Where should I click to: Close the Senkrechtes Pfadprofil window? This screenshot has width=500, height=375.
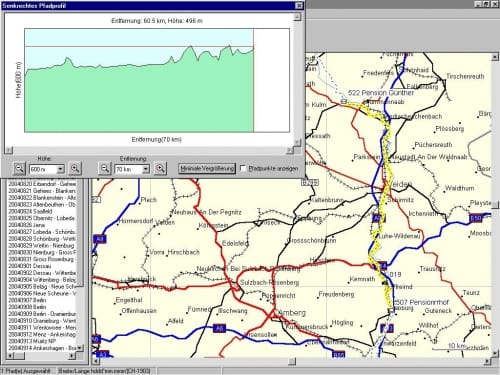(x=299, y=5)
